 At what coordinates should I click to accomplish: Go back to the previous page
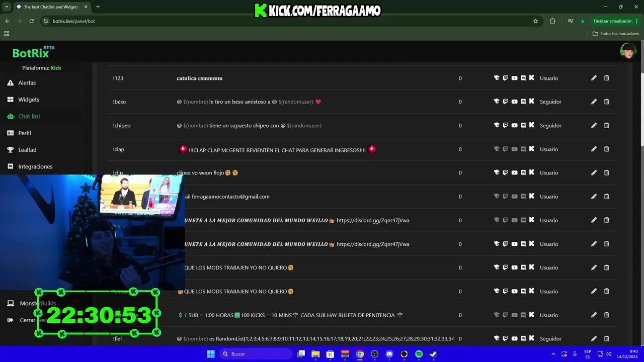7,21
